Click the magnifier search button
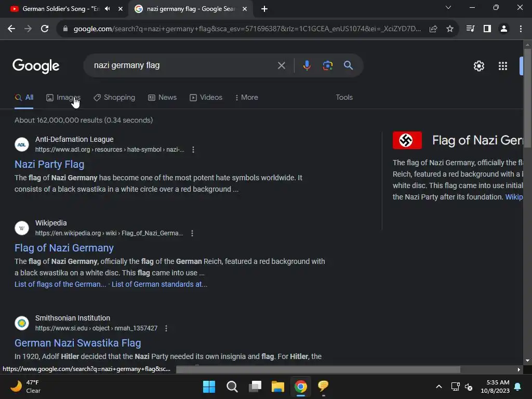This screenshot has width=532, height=399. pyautogui.click(x=349, y=65)
